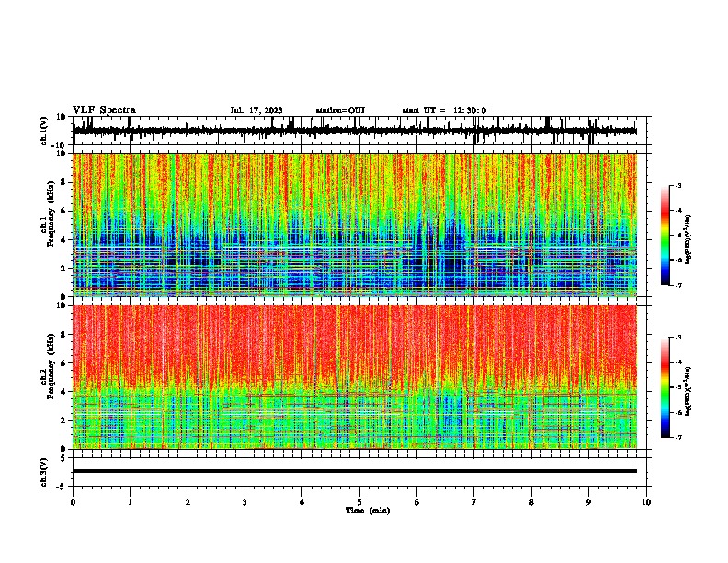The image size is (728, 563).
Task: Click time axis tick label "0"
Action: (73, 502)
